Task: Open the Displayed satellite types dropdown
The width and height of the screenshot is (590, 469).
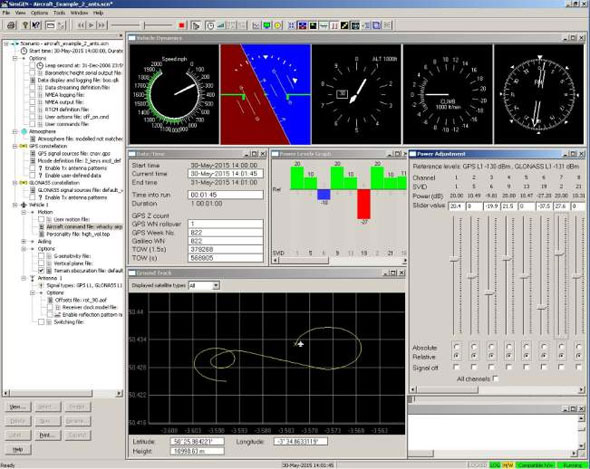Action: 216,286
